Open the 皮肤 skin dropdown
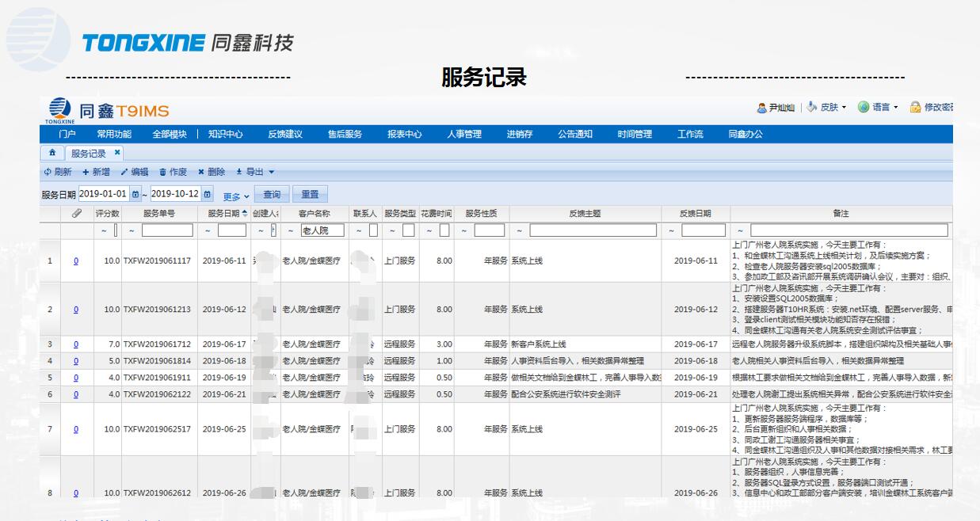This screenshot has width=980, height=521. point(827,108)
